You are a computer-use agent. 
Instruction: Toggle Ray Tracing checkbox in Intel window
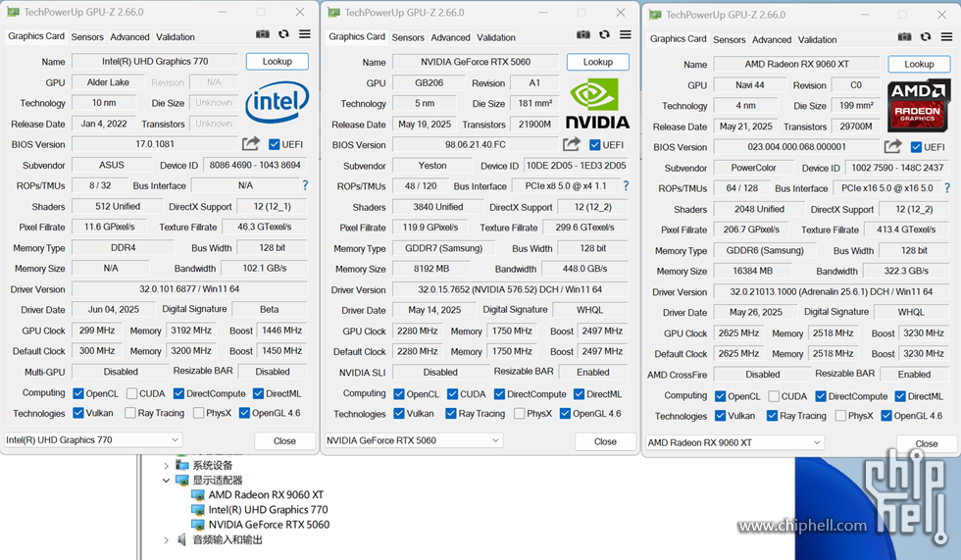129,413
